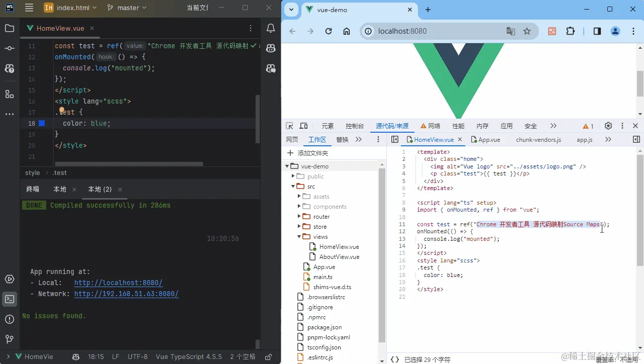Bookmark this page with star icon
Image resolution: width=644 pixels, height=364 pixels.
pos(527,31)
